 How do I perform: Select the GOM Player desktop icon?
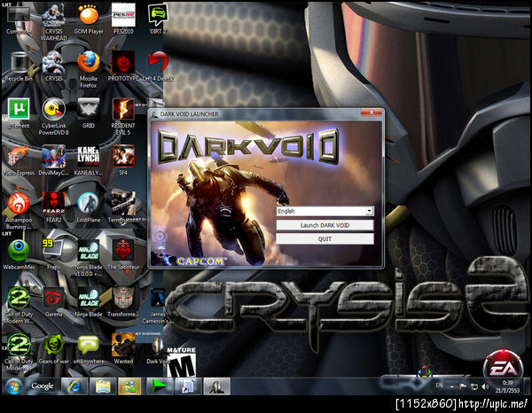point(89,19)
